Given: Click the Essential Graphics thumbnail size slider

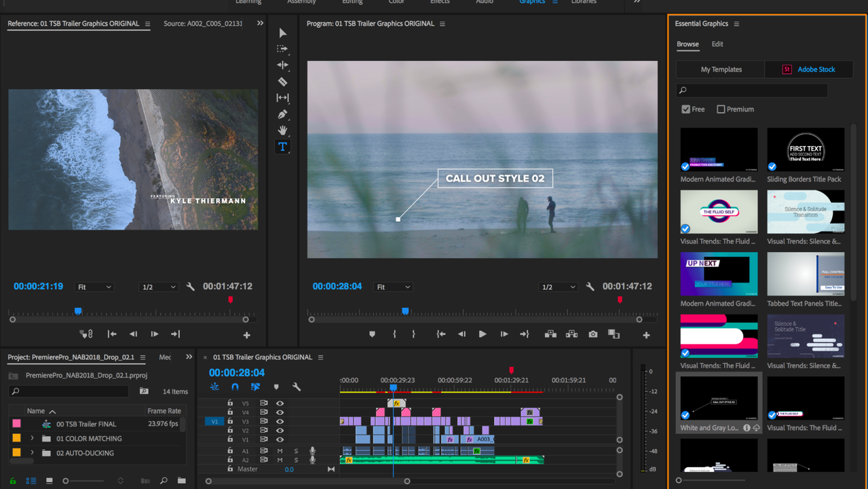Looking at the screenshot, I should pyautogui.click(x=679, y=480).
